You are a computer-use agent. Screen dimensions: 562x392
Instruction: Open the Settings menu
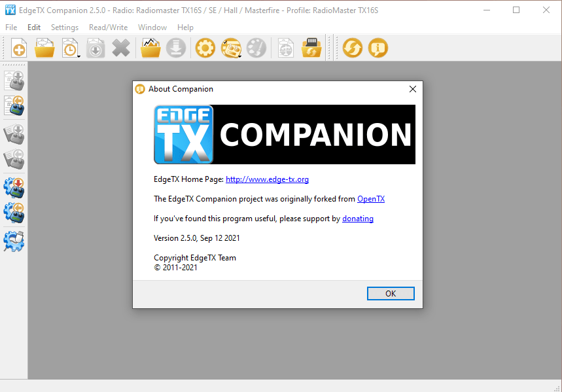[x=64, y=27]
